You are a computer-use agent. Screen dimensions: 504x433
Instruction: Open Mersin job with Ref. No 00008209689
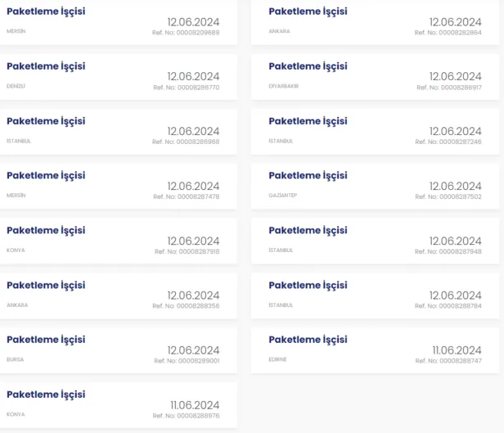tap(46, 11)
